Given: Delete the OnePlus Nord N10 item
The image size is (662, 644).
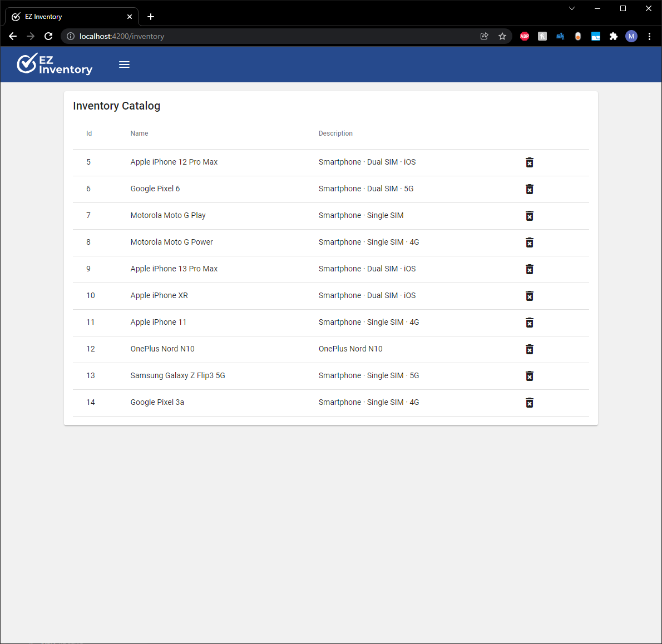Looking at the screenshot, I should click(x=529, y=349).
